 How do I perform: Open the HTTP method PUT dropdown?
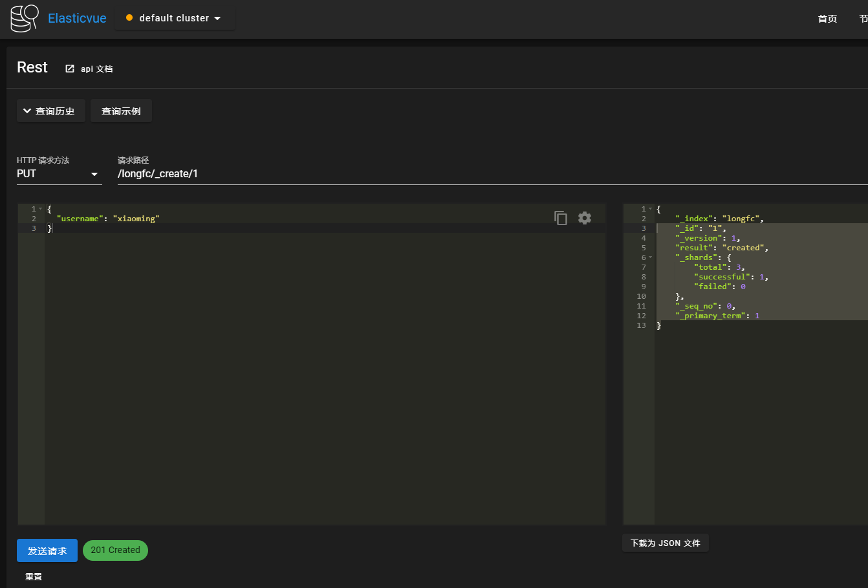(x=58, y=174)
